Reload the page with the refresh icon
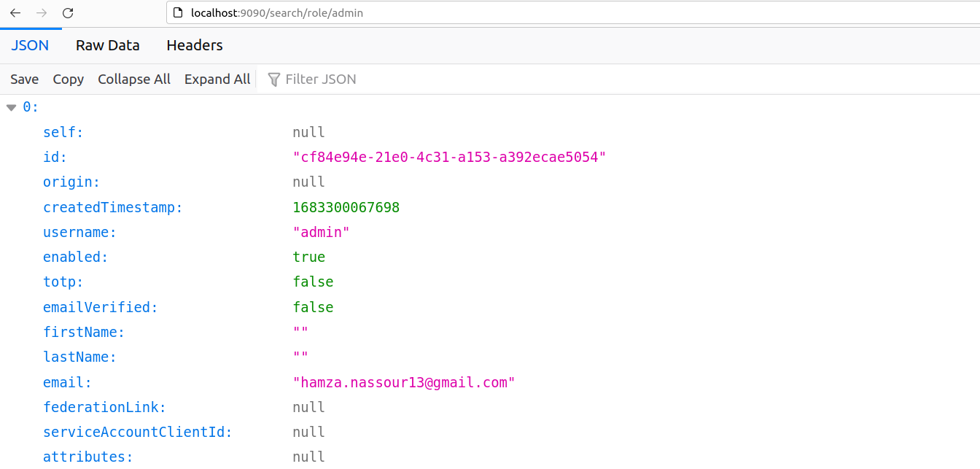The image size is (980, 469). click(67, 12)
